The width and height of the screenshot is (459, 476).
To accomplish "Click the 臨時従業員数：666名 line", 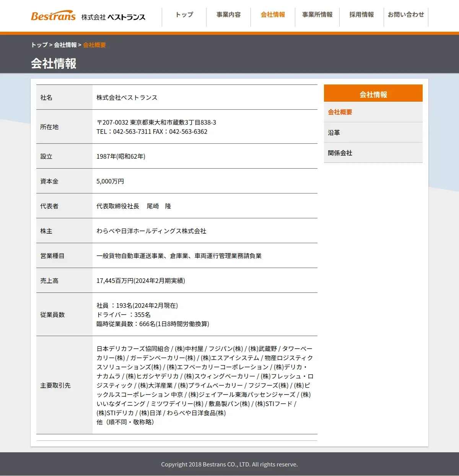I will [153, 324].
